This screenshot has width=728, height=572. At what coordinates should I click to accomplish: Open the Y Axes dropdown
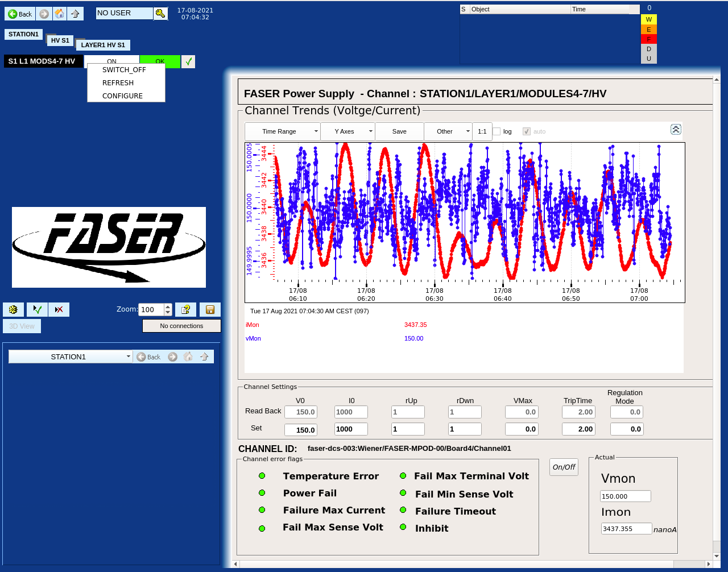tap(348, 131)
